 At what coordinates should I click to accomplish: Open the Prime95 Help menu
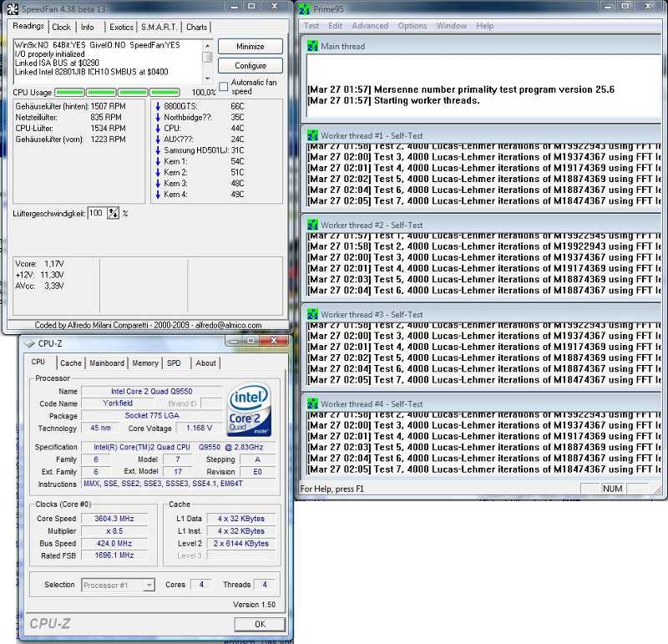click(485, 26)
